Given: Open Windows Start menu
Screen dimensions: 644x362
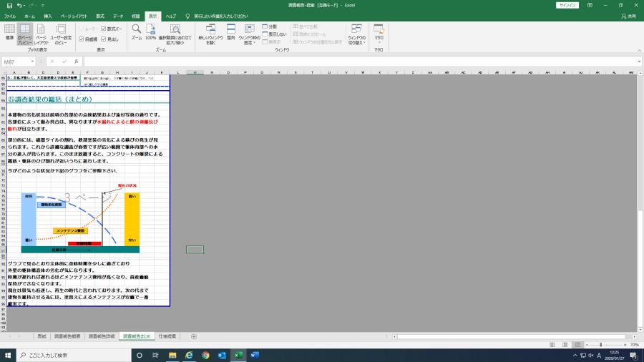Looking at the screenshot, I should tap(8, 355).
